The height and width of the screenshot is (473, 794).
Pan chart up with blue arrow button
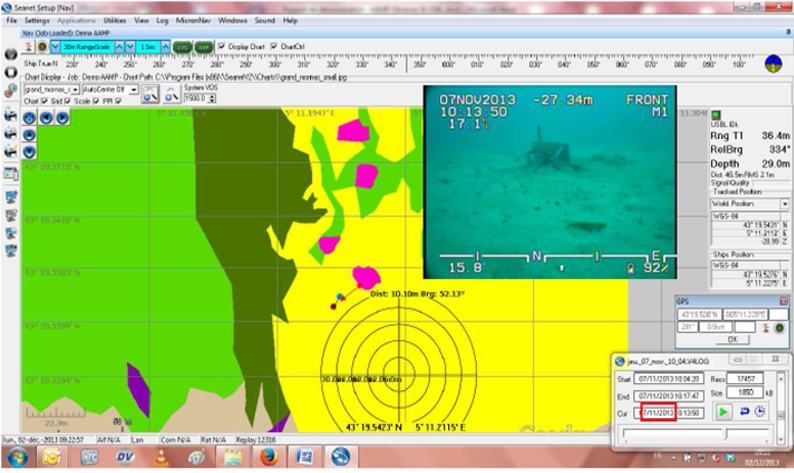tap(29, 135)
